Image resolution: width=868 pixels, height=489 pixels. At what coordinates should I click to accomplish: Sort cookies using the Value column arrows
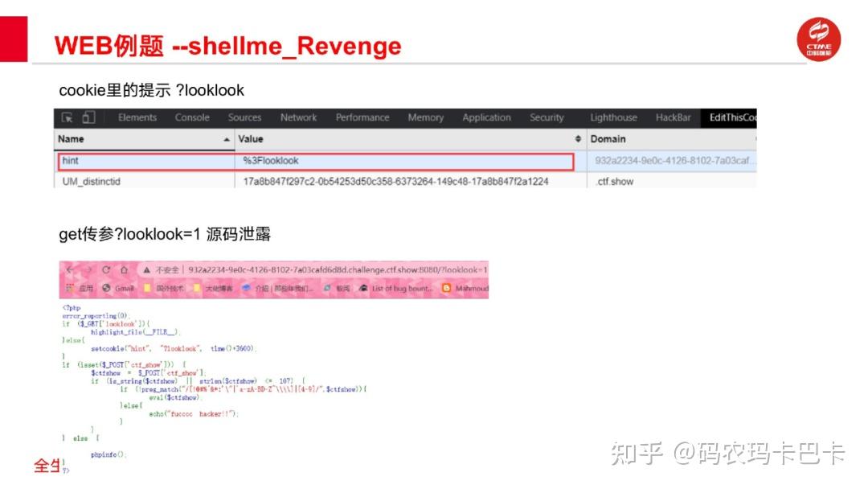(x=578, y=139)
